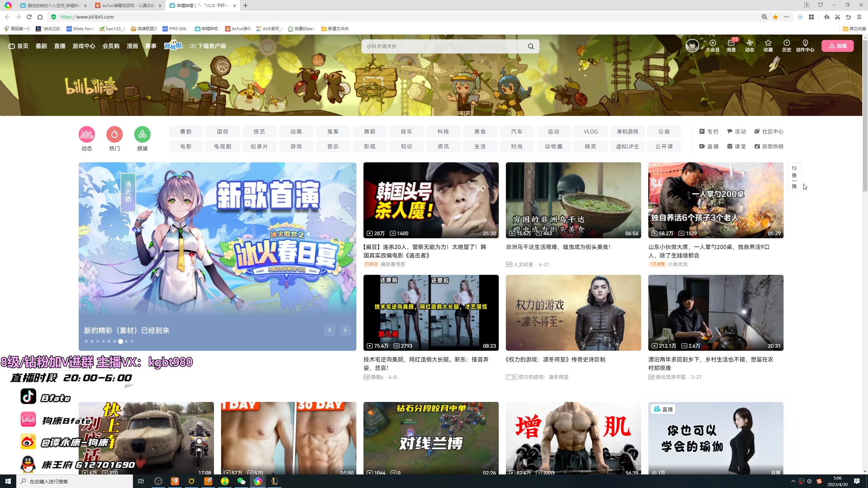This screenshot has height=488, width=868.
Task: Go to previous carousel banner slide
Action: [x=329, y=330]
